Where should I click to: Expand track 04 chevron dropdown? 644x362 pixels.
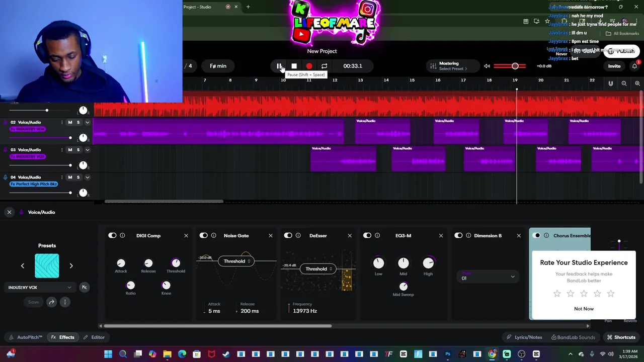point(87,177)
